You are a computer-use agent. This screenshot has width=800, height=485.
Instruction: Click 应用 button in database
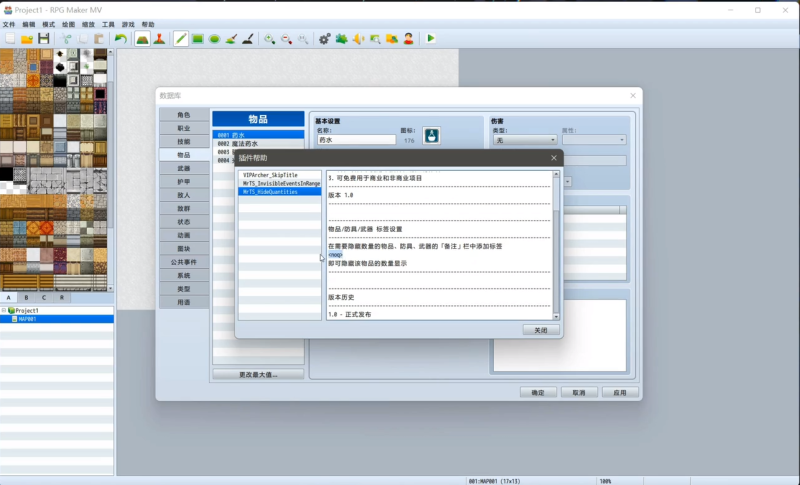(620, 393)
